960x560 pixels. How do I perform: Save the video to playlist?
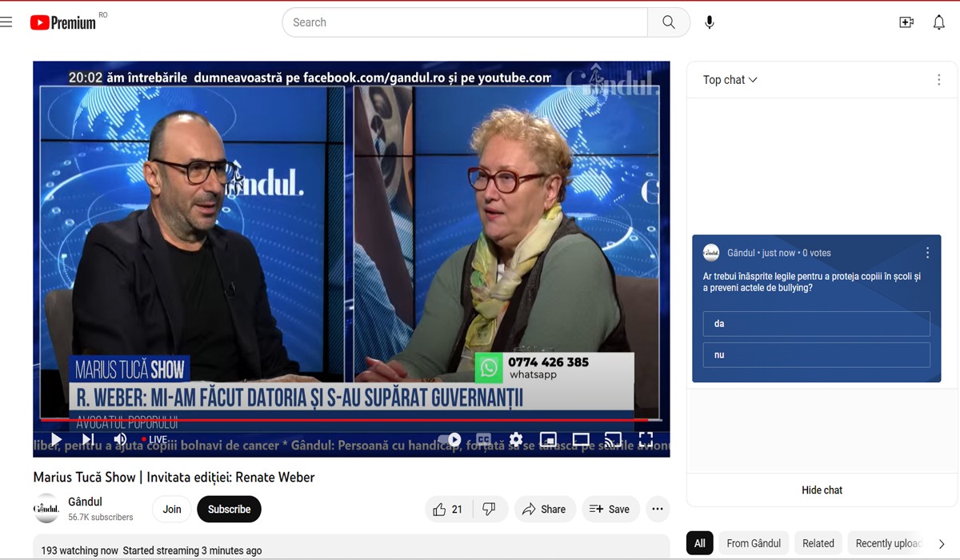click(x=610, y=509)
